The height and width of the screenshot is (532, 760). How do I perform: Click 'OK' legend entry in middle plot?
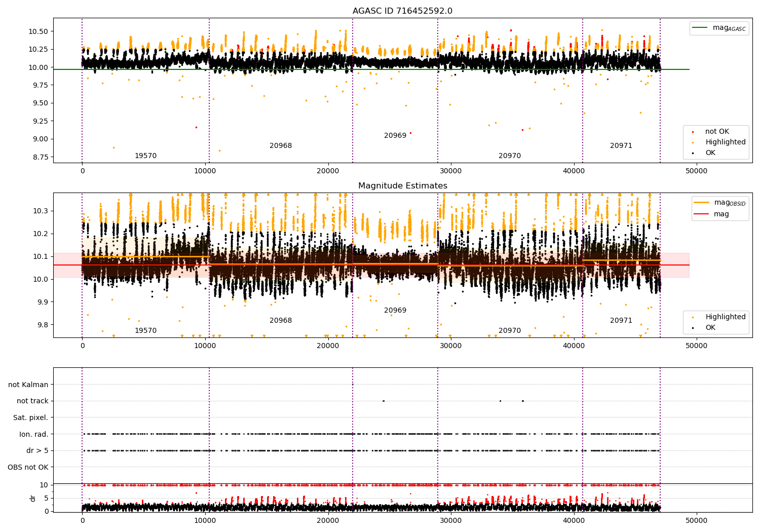tap(710, 328)
